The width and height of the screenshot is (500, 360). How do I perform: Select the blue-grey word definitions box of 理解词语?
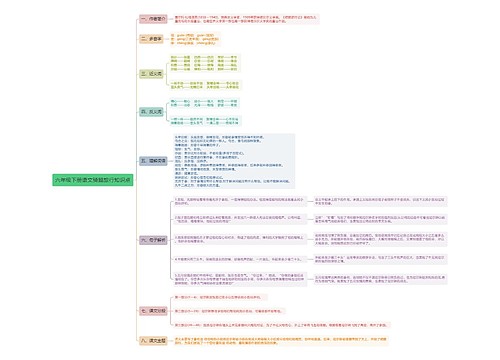pyautogui.click(x=234, y=161)
